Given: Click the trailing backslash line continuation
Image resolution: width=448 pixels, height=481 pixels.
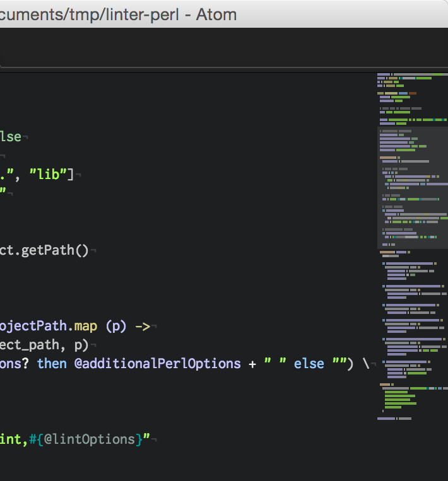Looking at the screenshot, I should point(365,364).
